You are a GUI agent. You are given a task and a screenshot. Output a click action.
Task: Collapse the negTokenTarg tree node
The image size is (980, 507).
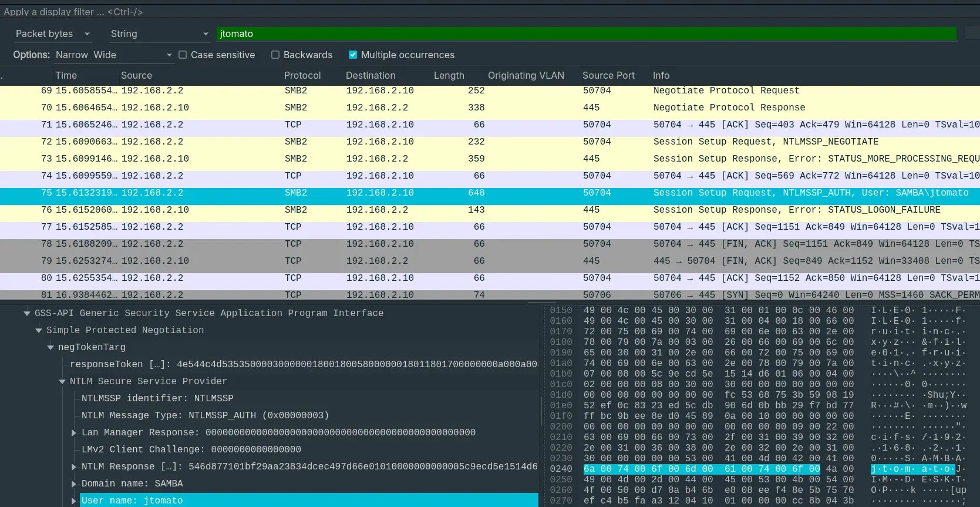click(x=50, y=347)
